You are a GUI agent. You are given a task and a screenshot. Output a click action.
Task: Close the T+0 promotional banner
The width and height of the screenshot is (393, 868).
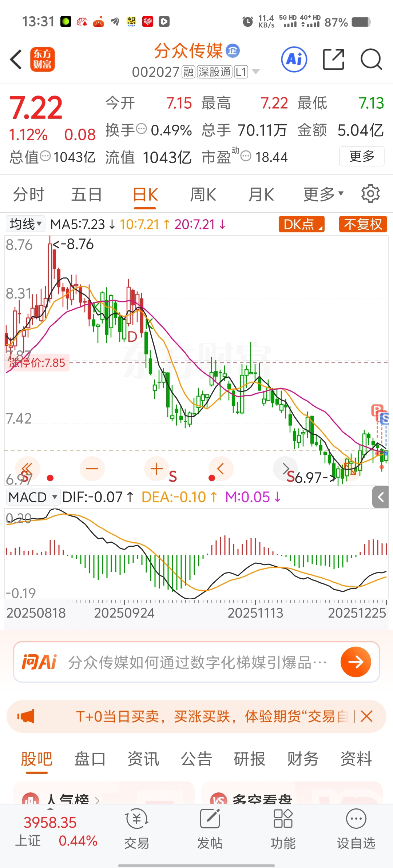coord(366,716)
